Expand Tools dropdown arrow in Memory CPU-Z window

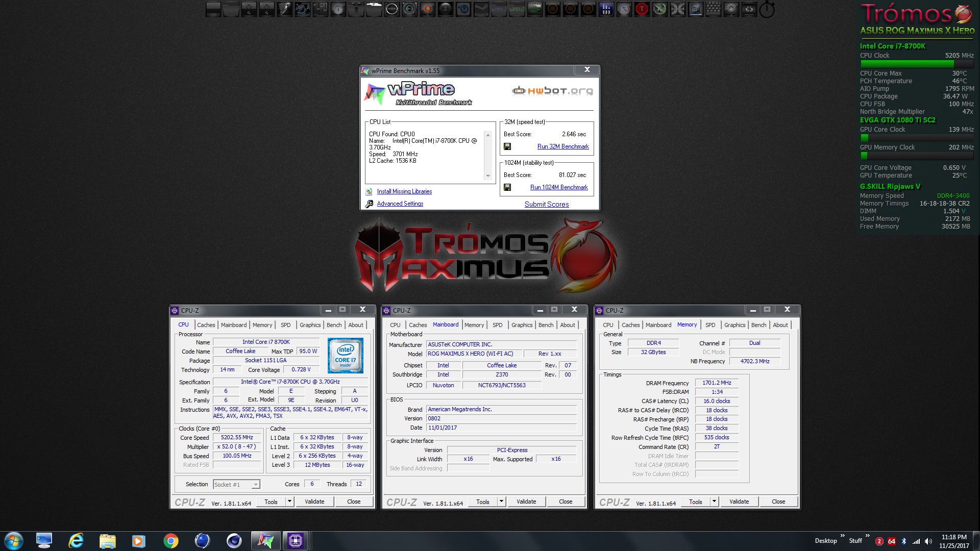[x=714, y=502]
